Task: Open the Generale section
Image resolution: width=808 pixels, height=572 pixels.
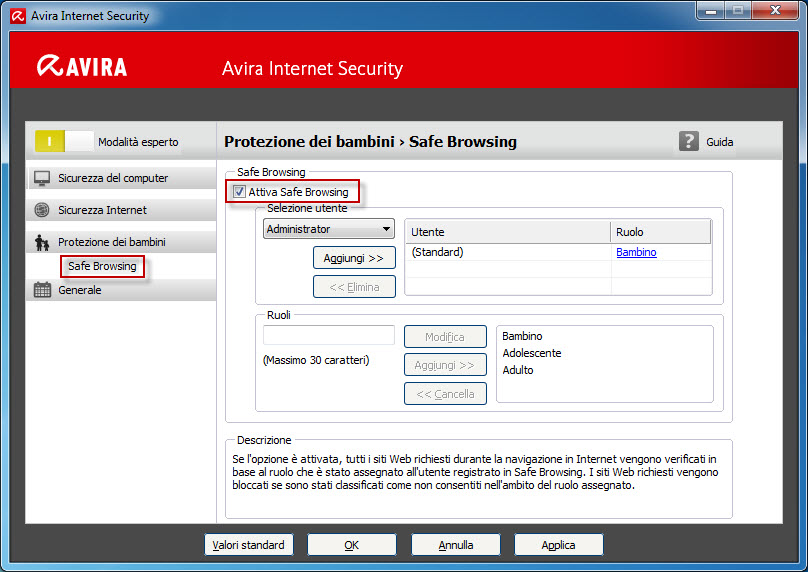Action: point(122,290)
